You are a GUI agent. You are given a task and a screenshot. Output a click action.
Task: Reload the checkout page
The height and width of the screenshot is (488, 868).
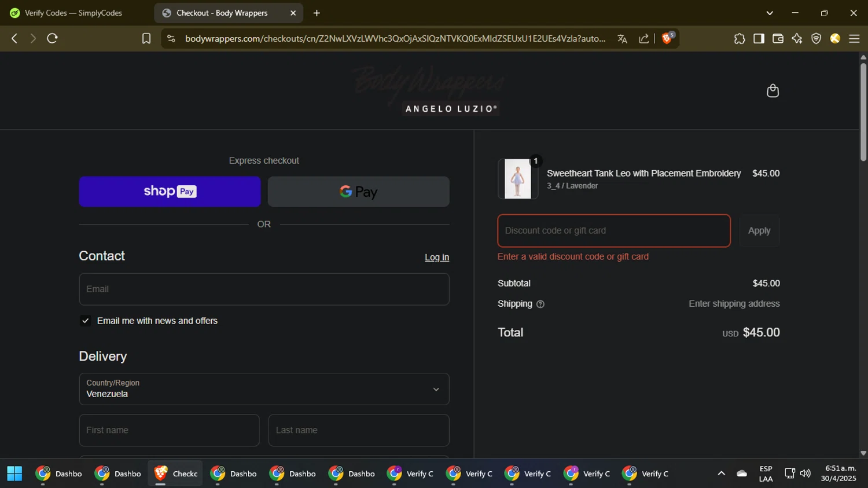(53, 39)
